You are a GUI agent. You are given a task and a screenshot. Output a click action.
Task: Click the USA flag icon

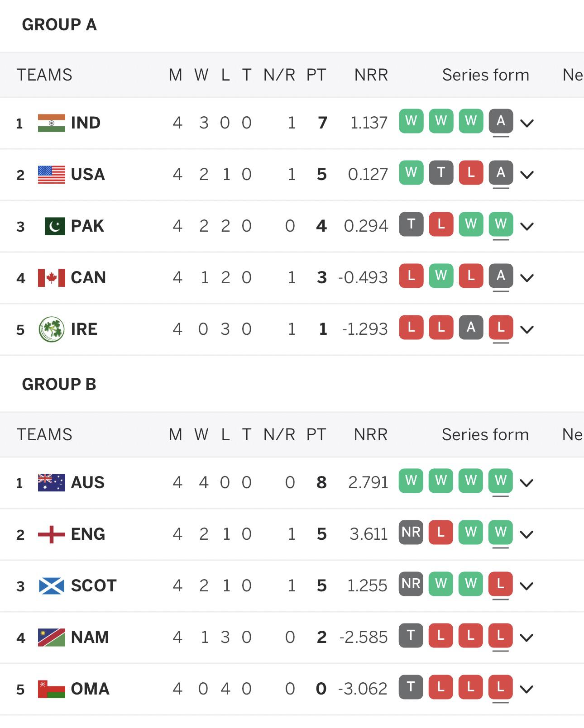click(x=52, y=175)
